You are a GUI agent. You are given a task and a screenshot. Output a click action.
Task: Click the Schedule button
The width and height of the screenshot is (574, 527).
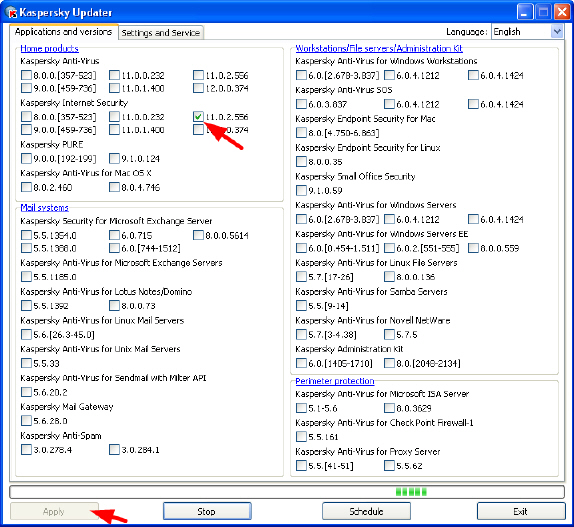366,511
